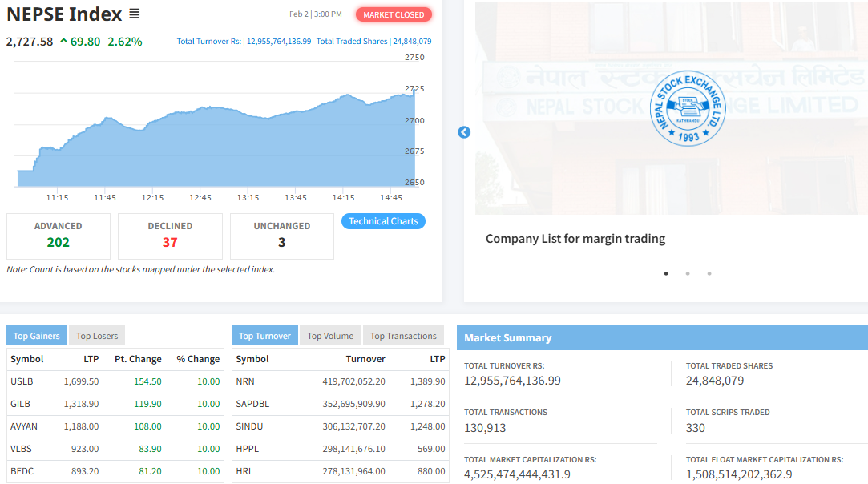Switch to the Top Volume tab
Viewport: 868px width, 484px height.
(x=330, y=336)
